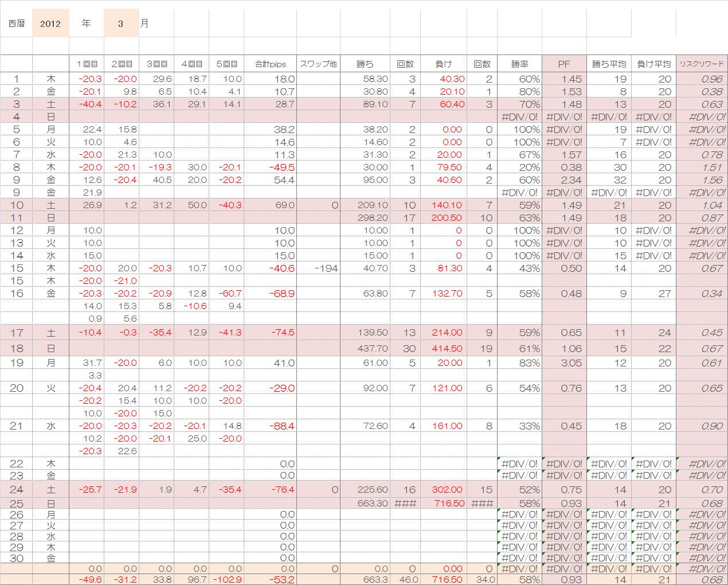Select the 3.05 PF value cell
The image size is (728, 585).
click(x=564, y=363)
